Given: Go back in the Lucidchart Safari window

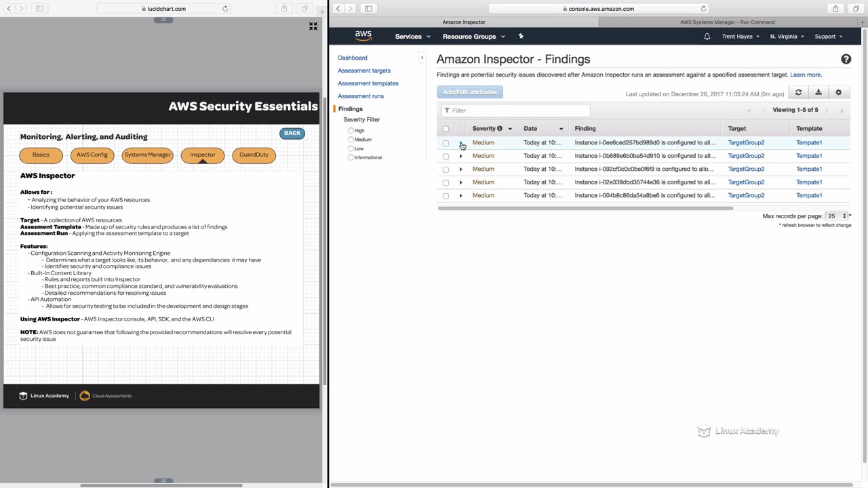Looking at the screenshot, I should click(x=9, y=8).
